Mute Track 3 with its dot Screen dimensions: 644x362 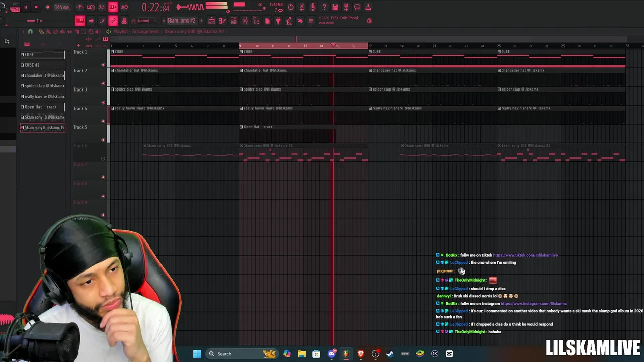click(x=103, y=102)
